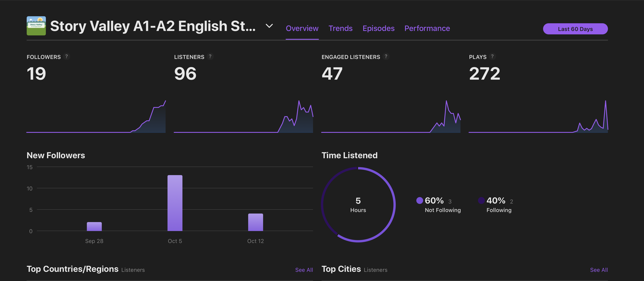
Task: Click the Top Countries/Regions heading
Action: 73,269
